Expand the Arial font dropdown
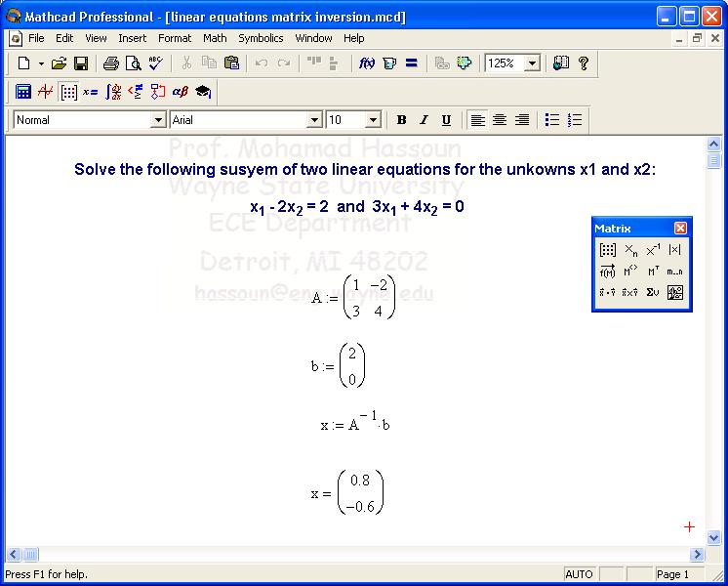This screenshot has height=586, width=728. (314, 120)
